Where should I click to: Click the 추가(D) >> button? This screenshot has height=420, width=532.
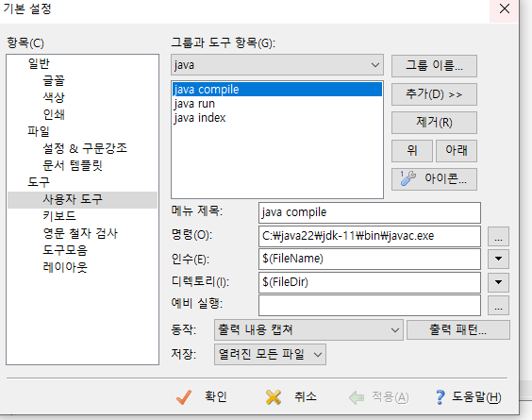pyautogui.click(x=434, y=94)
